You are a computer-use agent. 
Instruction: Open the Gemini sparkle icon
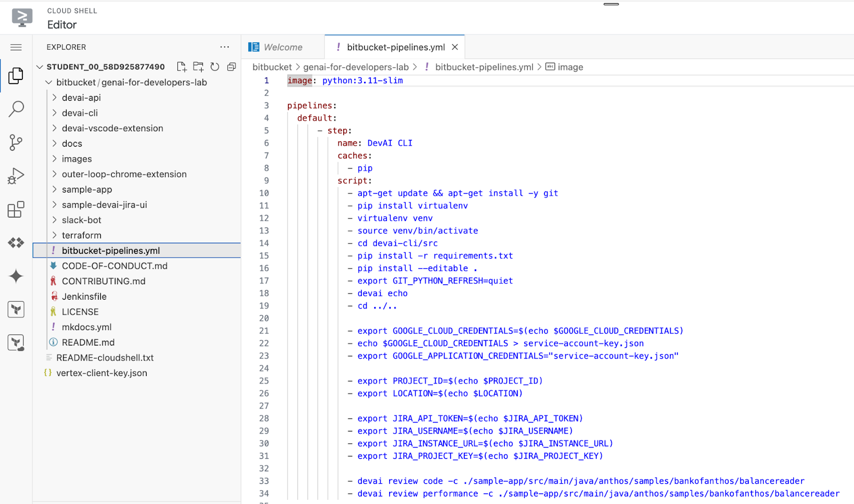(16, 276)
